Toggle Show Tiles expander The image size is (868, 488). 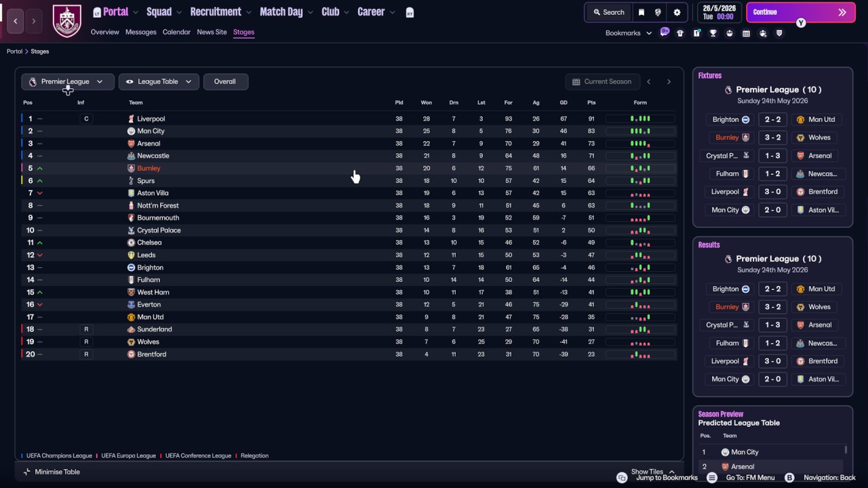coord(653,472)
